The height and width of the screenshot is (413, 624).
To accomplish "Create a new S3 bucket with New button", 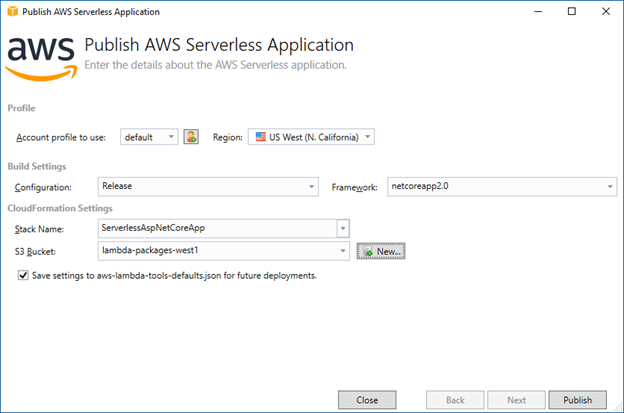I will 381,251.
